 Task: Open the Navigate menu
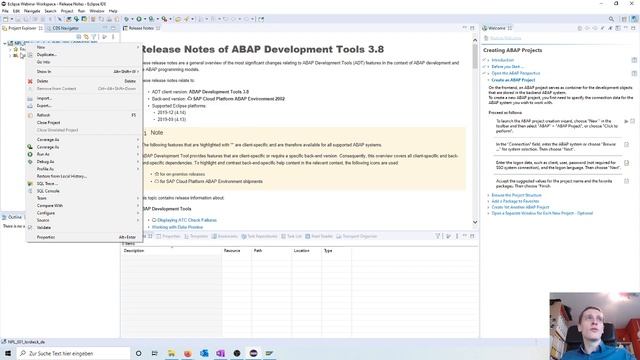point(32,11)
